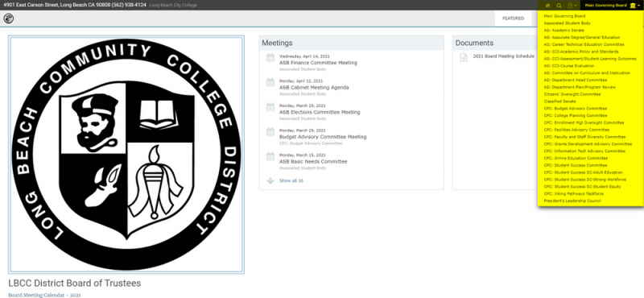Collapse the Main Governing Board committee dropdown

coord(612,6)
